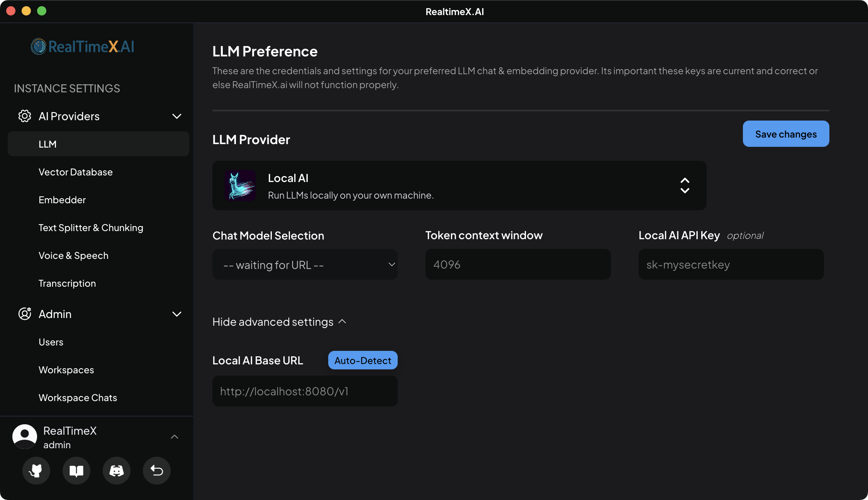Viewport: 868px width, 500px height.
Task: Click the Auto-Detect button
Action: [x=362, y=360]
